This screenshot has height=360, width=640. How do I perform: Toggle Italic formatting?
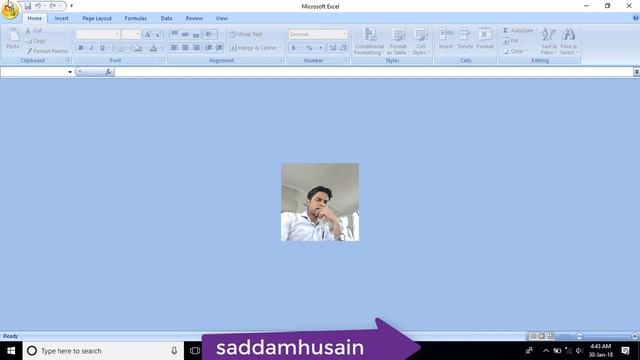click(91, 48)
